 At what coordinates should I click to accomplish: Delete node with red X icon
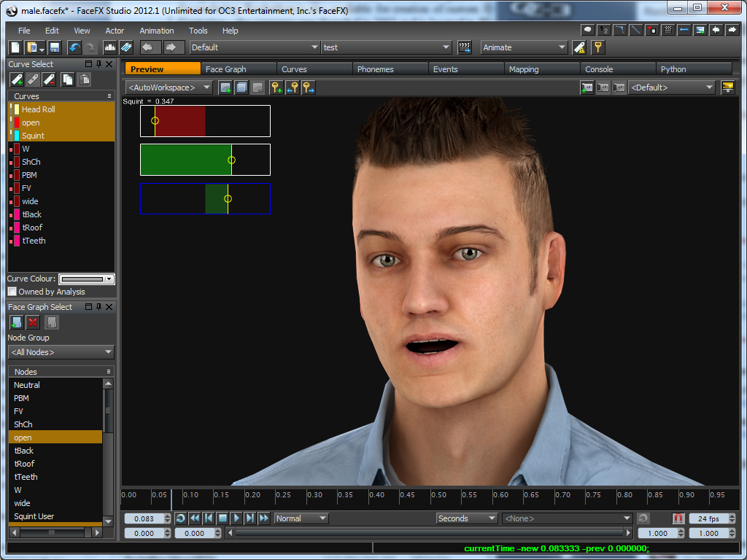(x=33, y=322)
